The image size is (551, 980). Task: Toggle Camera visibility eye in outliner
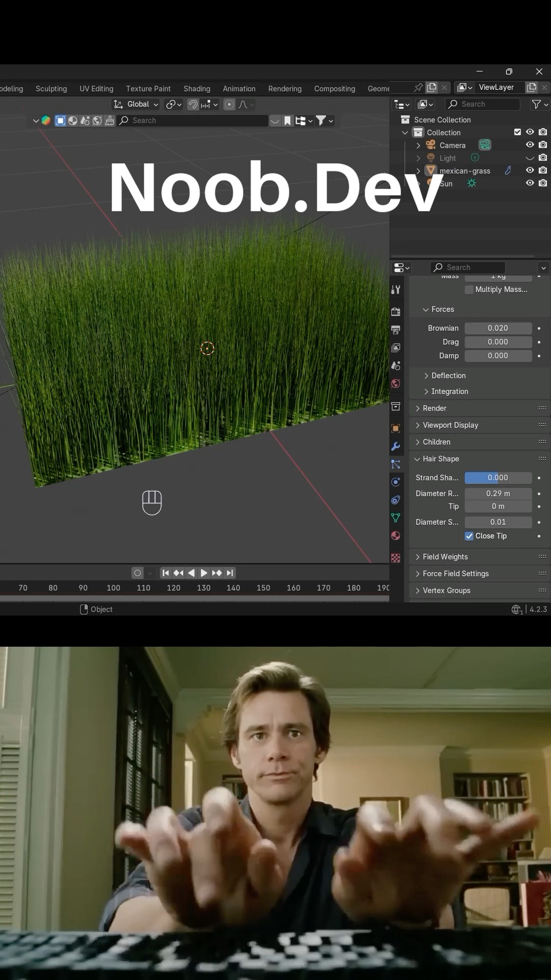coord(530,145)
